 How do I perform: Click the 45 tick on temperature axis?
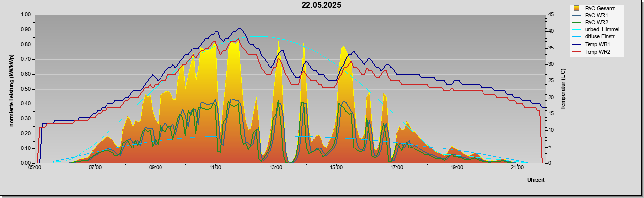pyautogui.click(x=550, y=14)
